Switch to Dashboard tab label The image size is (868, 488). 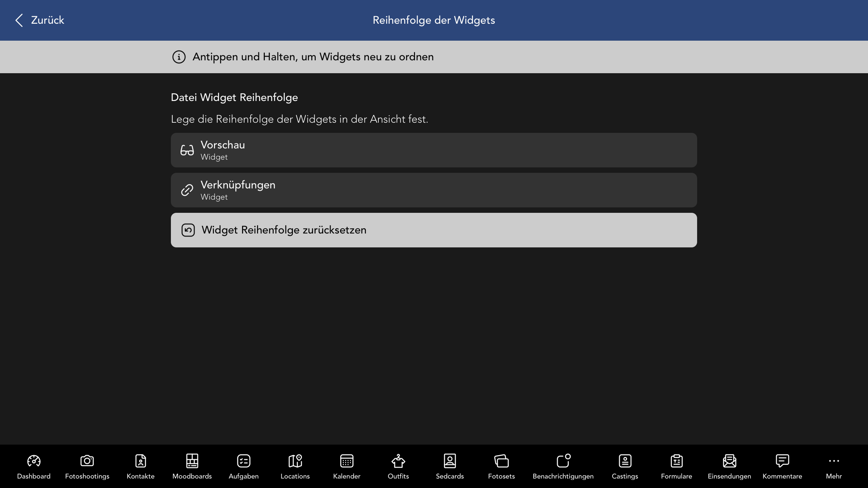[34, 476]
